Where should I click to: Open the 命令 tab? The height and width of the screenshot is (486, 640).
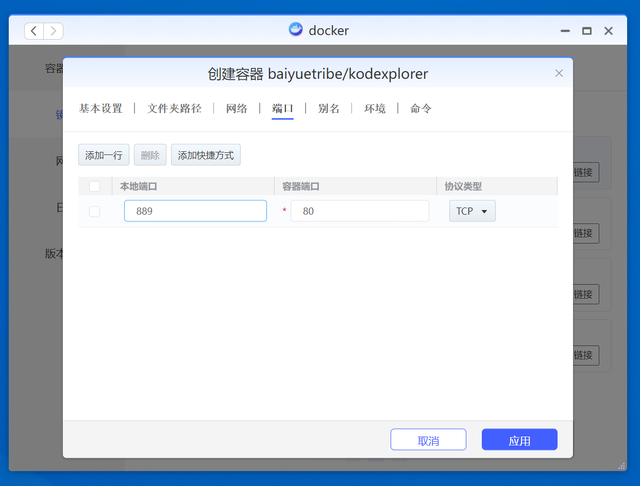coord(421,109)
